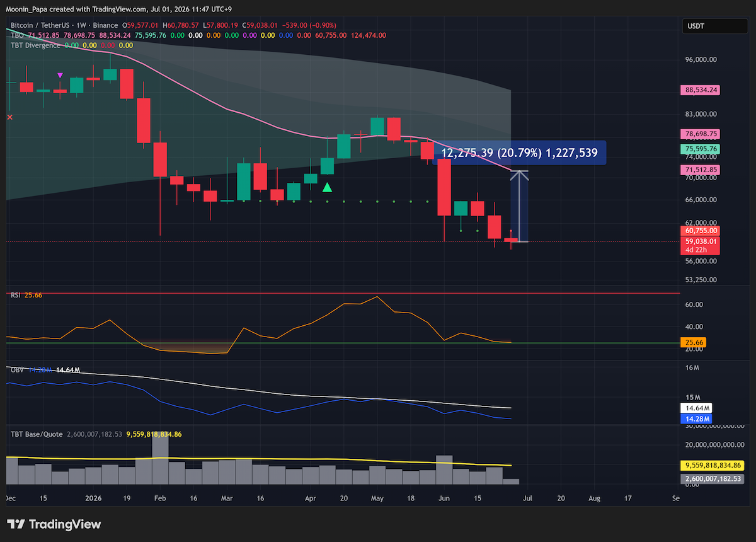Click the RSI pane legend label
756x542 pixels.
[16, 295]
